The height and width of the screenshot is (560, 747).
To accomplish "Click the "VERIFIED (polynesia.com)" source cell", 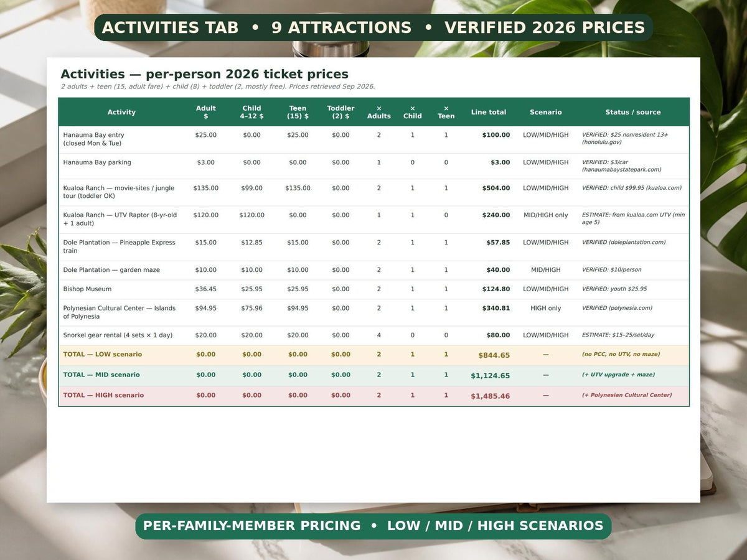I will tap(618, 308).
